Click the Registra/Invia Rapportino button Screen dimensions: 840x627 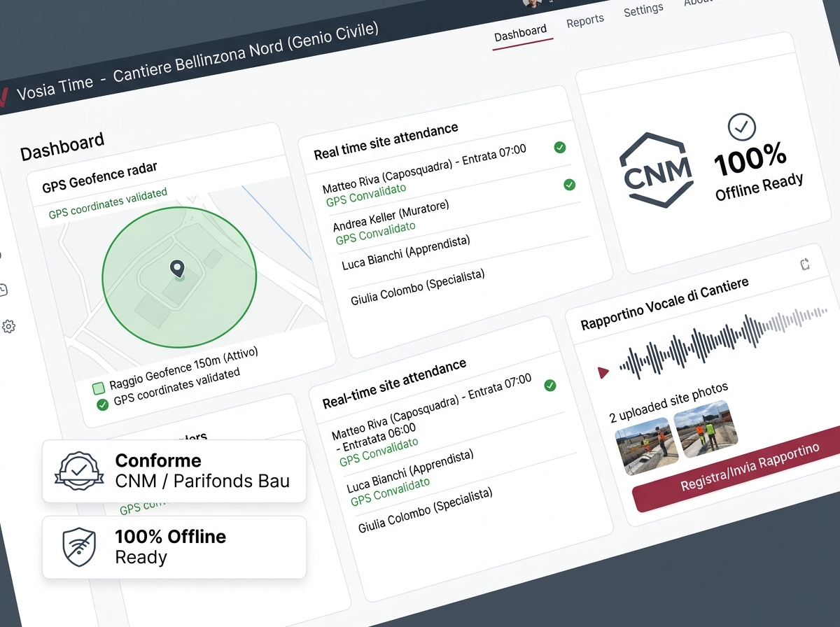tap(743, 469)
